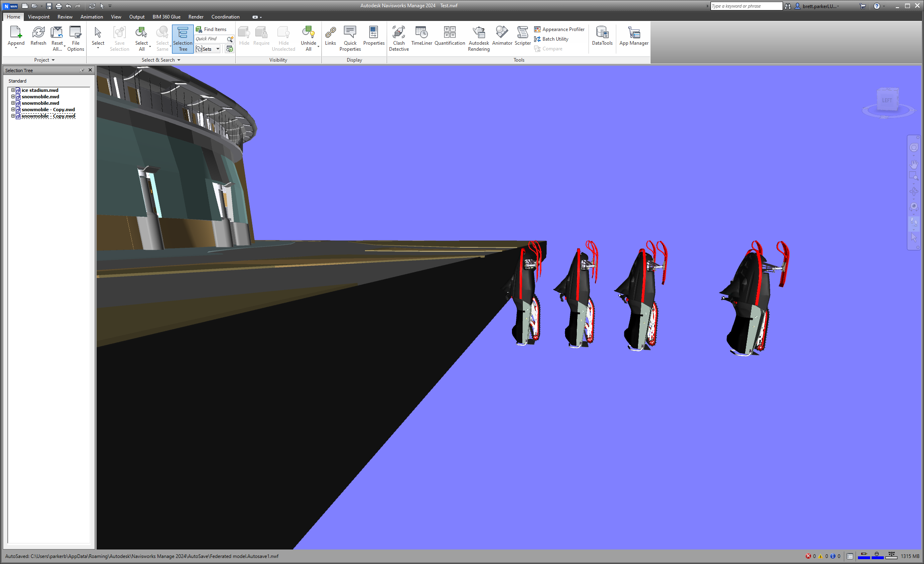924x564 pixels.
Task: Switch to the Viewpoint ribbon tab
Action: coord(39,17)
